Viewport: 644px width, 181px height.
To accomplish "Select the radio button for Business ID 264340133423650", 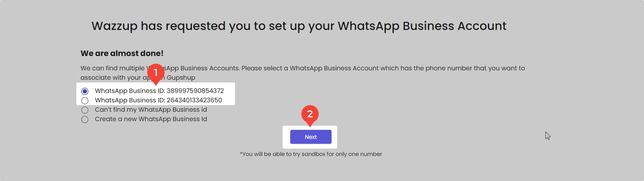I will pyautogui.click(x=85, y=101).
